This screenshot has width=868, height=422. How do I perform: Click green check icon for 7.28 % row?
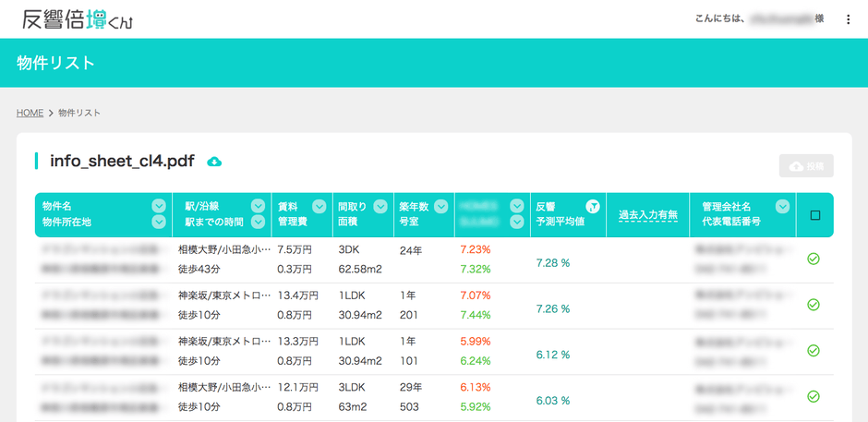tap(814, 259)
